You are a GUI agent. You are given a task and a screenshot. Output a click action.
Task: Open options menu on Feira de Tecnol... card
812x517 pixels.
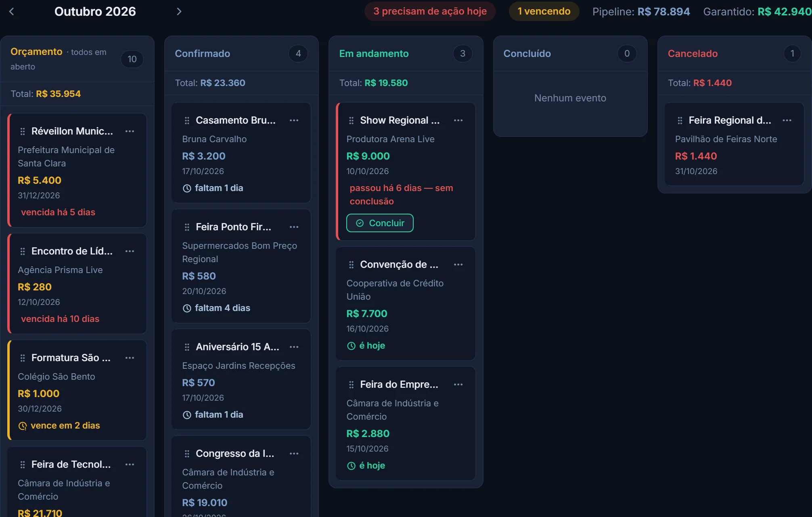click(130, 464)
